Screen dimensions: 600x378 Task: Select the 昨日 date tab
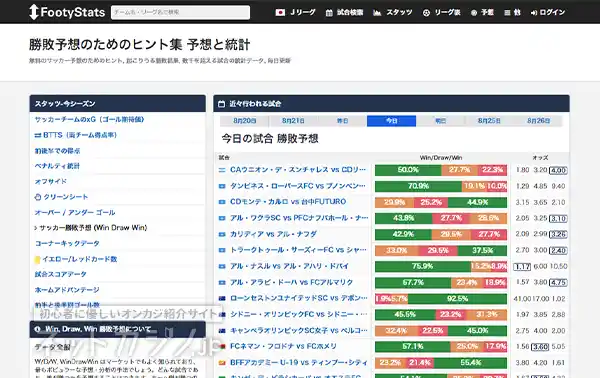coord(342,121)
